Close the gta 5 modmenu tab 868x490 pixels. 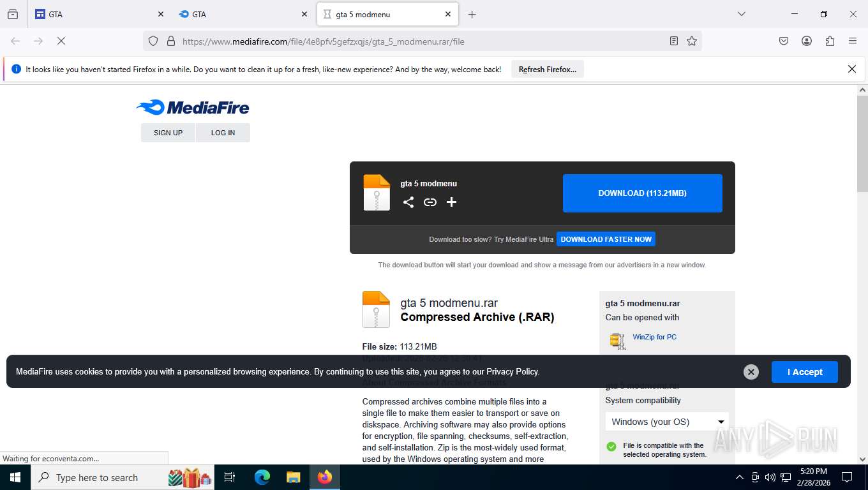448,14
